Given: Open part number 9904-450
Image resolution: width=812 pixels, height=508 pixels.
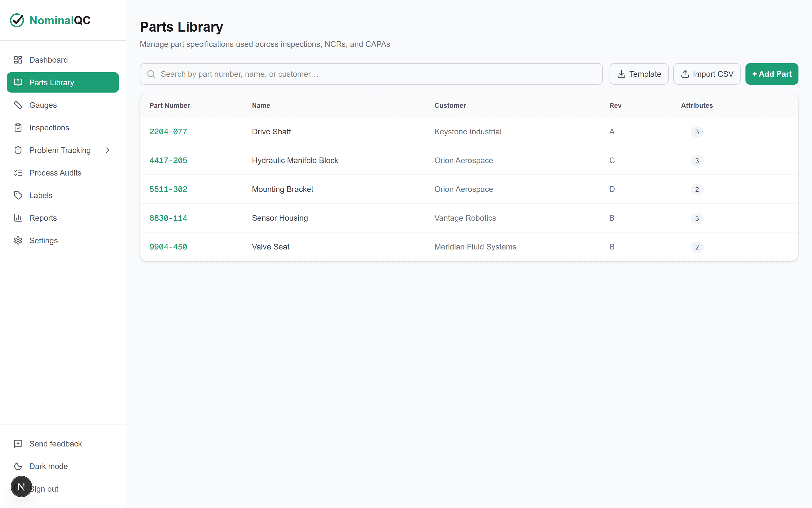Looking at the screenshot, I should tap(168, 247).
